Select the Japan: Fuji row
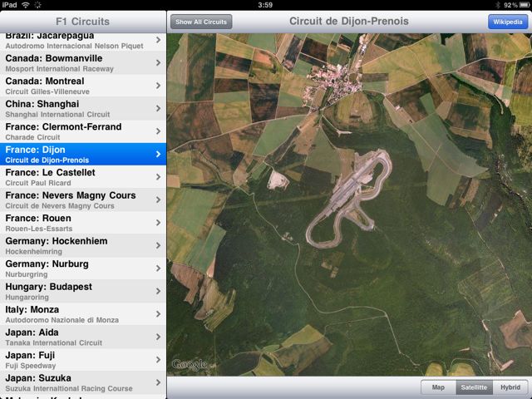This screenshot has width=532, height=399. point(83,360)
